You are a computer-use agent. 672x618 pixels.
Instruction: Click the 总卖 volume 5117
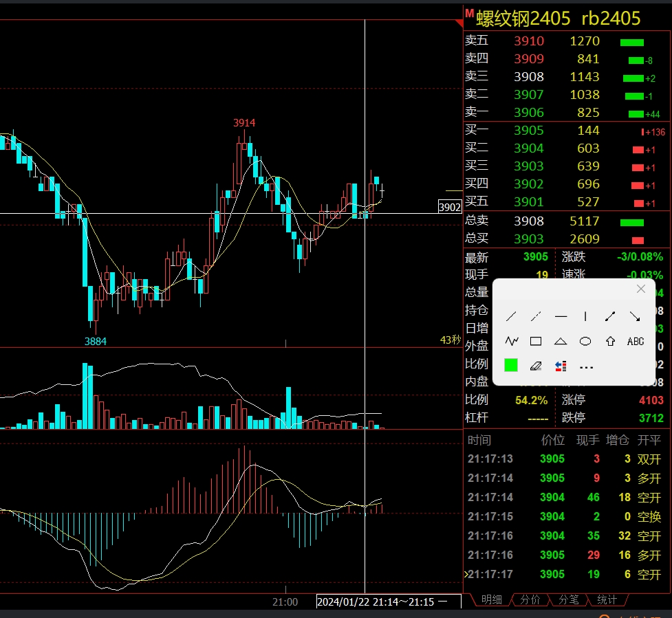tap(585, 221)
